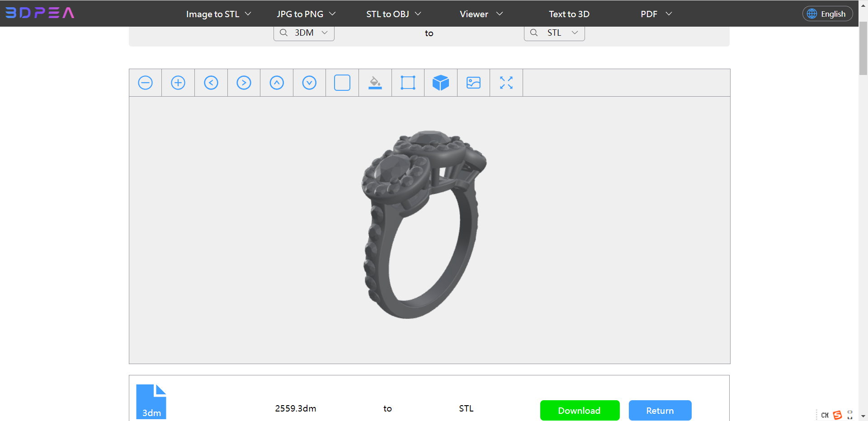This screenshot has height=421, width=868.
Task: Click the blue 3dm file icon
Action: [x=151, y=402]
